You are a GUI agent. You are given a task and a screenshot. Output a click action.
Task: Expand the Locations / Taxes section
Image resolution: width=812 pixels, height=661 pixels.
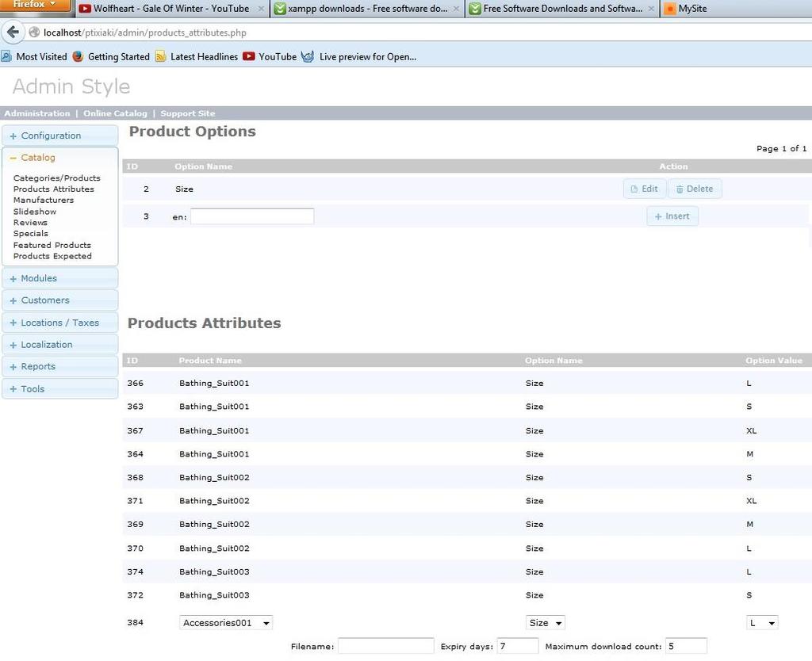(x=60, y=323)
